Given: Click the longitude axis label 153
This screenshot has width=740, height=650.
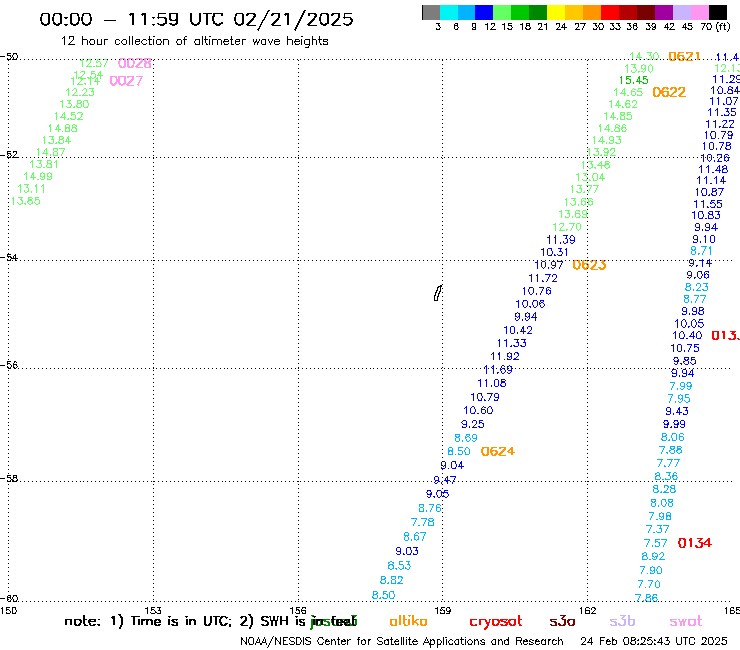Looking at the screenshot, I should tap(153, 611).
